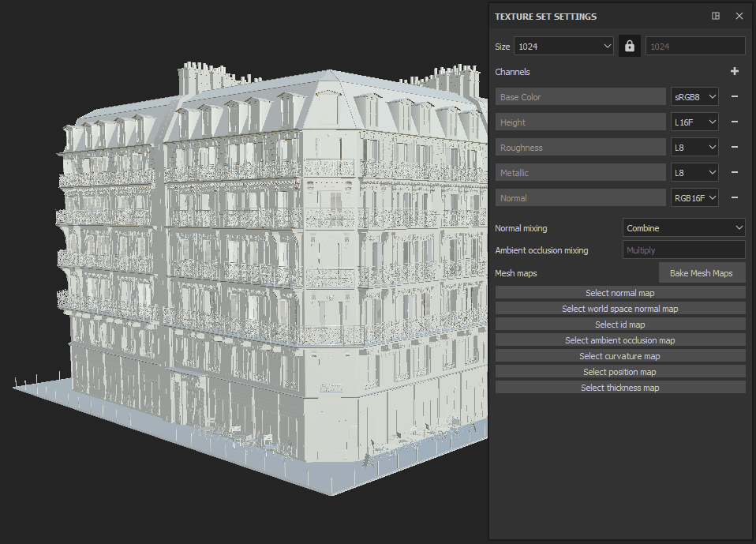Click Select curvature map
The height and width of the screenshot is (544, 756).
tap(620, 356)
